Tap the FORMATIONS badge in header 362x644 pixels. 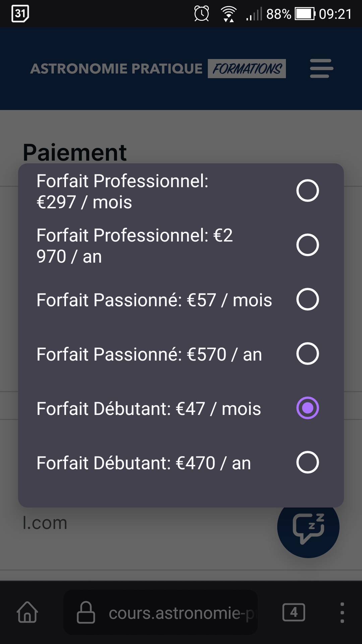(x=247, y=69)
